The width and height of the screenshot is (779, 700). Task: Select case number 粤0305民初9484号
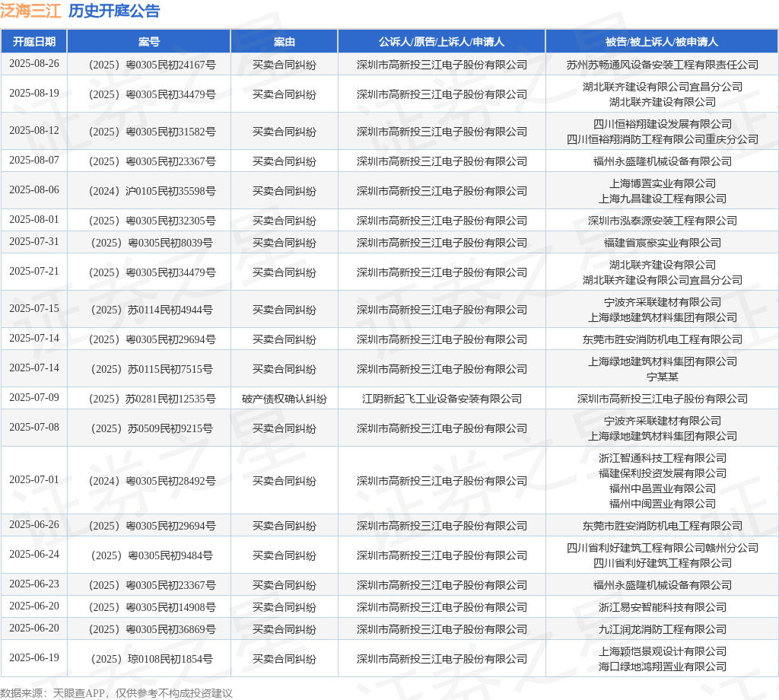(x=170, y=555)
